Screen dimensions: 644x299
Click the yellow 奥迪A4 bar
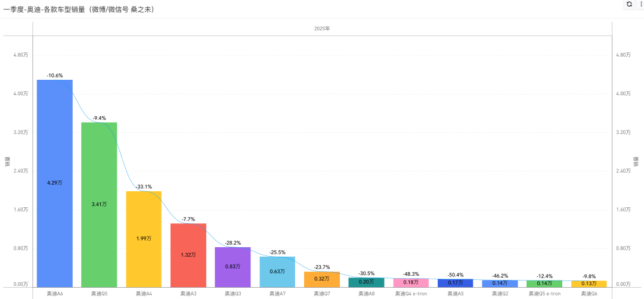click(x=144, y=239)
